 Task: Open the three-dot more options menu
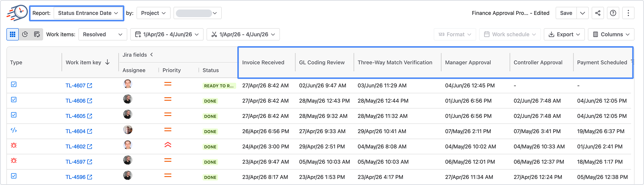tap(628, 13)
